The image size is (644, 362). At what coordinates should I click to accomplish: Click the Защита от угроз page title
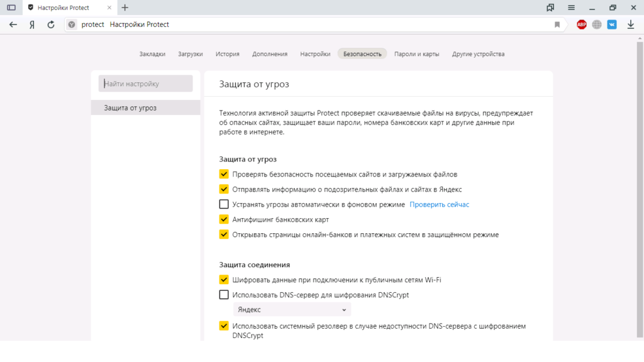pos(254,84)
